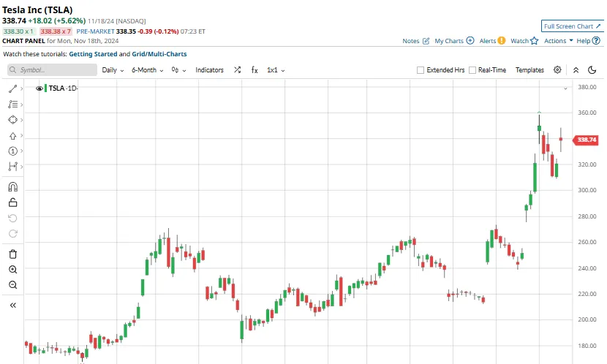Select the arrow marker tool
The height and width of the screenshot is (364, 607).
[12, 136]
